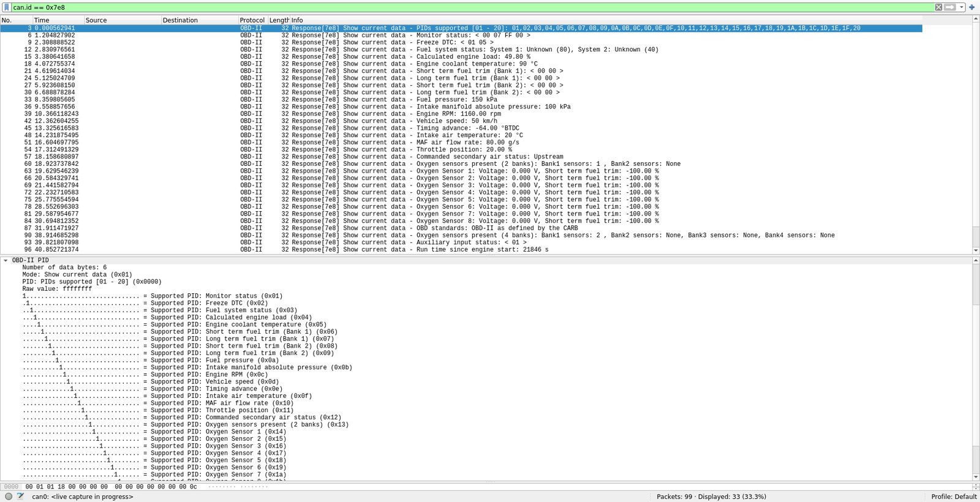Sort by the Destination column header
980x502 pixels.
[x=200, y=20]
